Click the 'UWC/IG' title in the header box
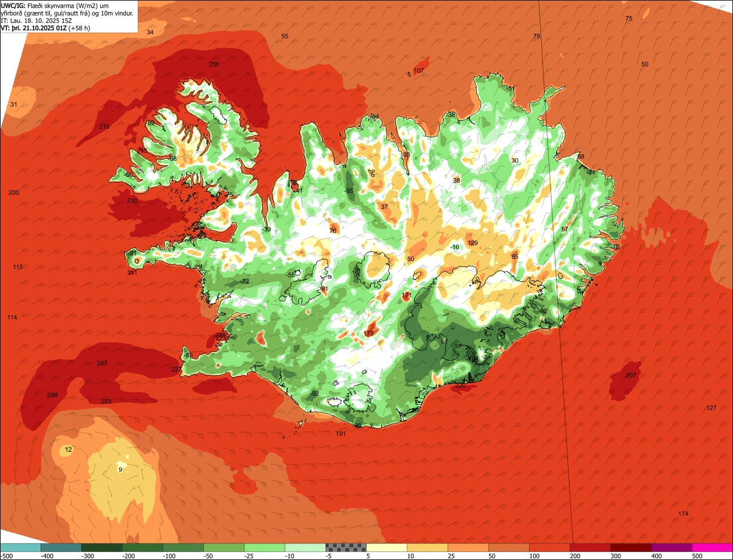Viewport: 733px width, 560px height. [x=13, y=5]
